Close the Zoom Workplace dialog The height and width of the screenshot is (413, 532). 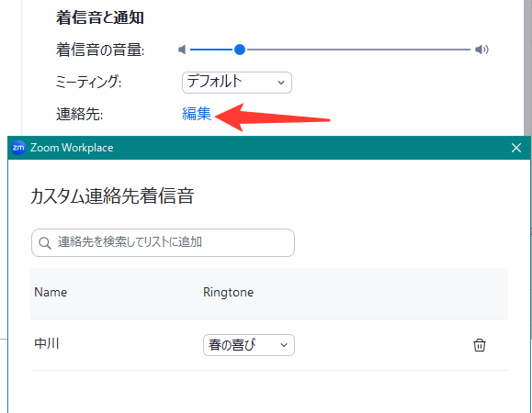tap(516, 148)
